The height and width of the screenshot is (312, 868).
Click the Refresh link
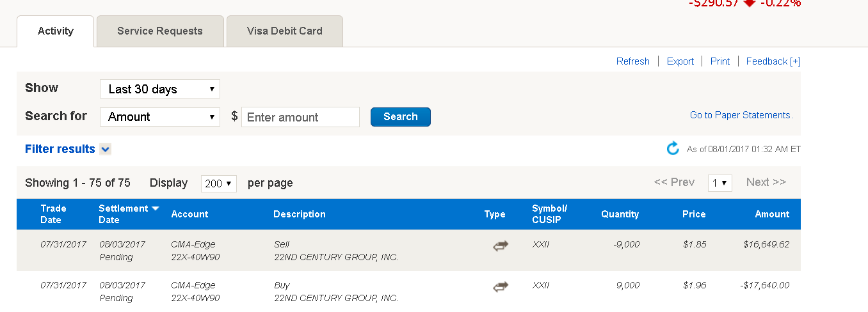pos(632,61)
